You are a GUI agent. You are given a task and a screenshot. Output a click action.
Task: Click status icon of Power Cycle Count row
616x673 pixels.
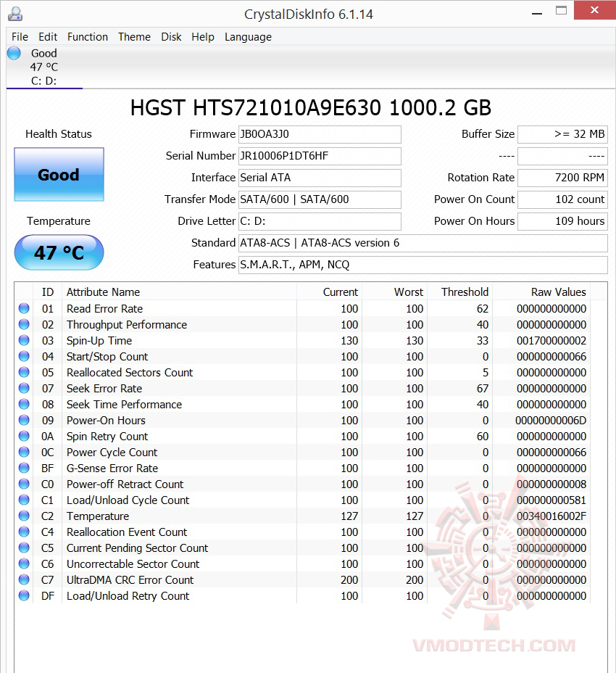24,452
